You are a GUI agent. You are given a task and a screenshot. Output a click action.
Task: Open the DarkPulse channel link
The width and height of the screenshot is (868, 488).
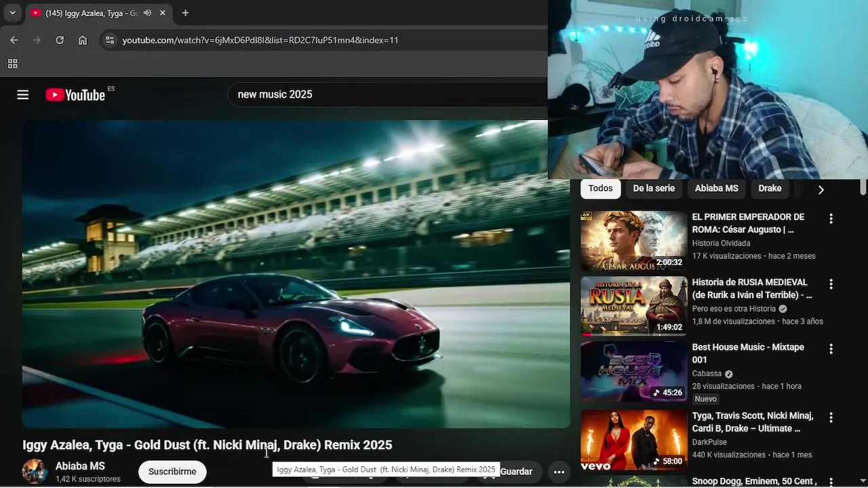coord(709,442)
